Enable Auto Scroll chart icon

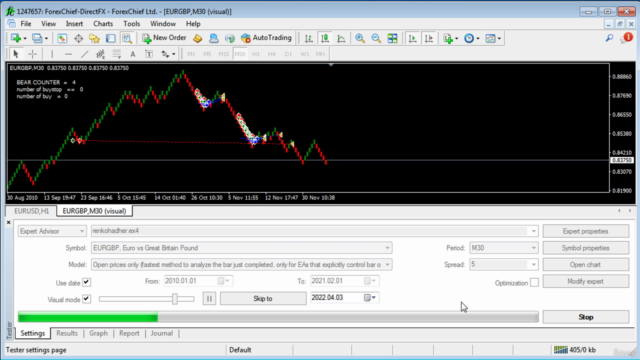(x=413, y=38)
